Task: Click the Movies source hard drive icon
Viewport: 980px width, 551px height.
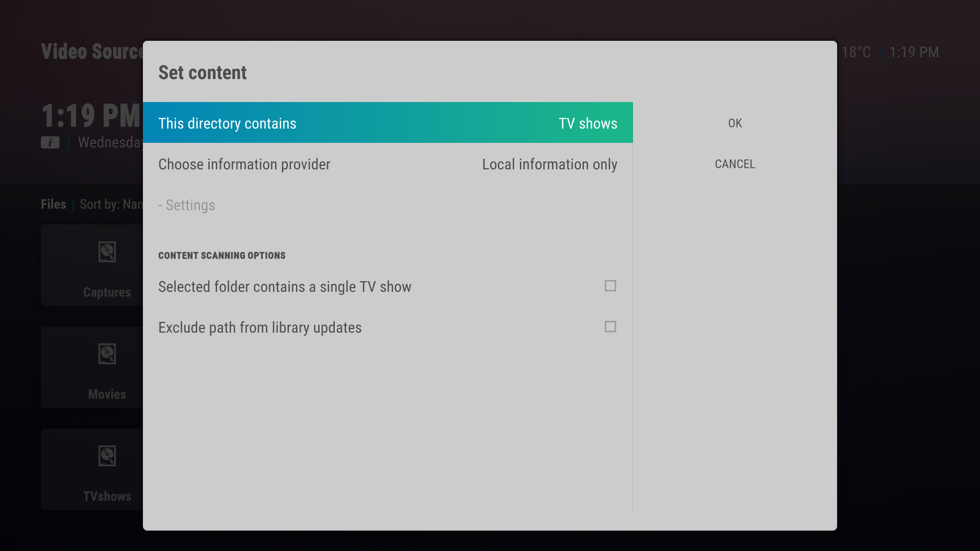Action: tap(107, 354)
